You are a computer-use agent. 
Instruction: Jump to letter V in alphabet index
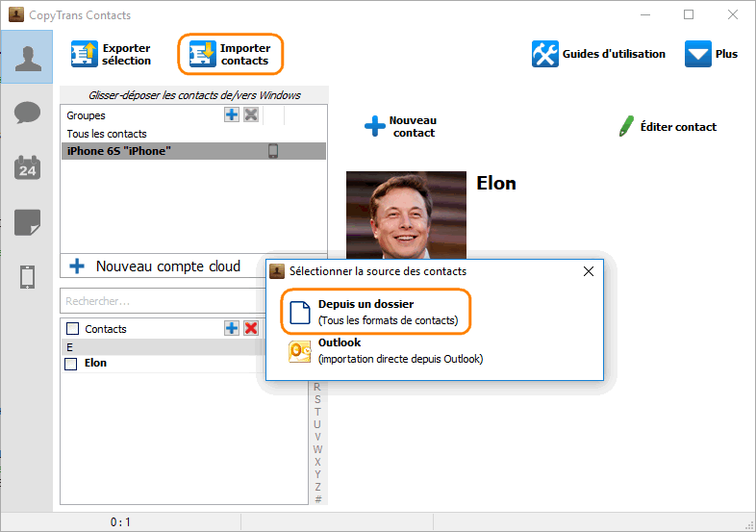pyautogui.click(x=317, y=437)
